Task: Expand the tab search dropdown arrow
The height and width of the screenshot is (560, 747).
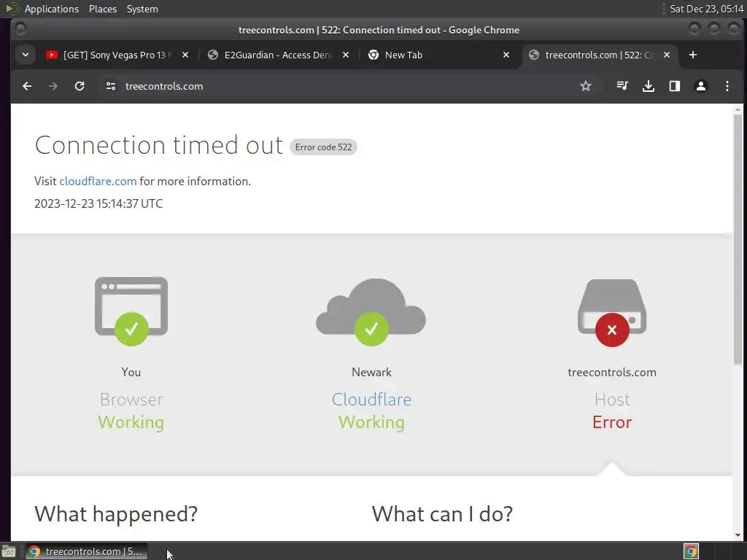Action: (26, 55)
